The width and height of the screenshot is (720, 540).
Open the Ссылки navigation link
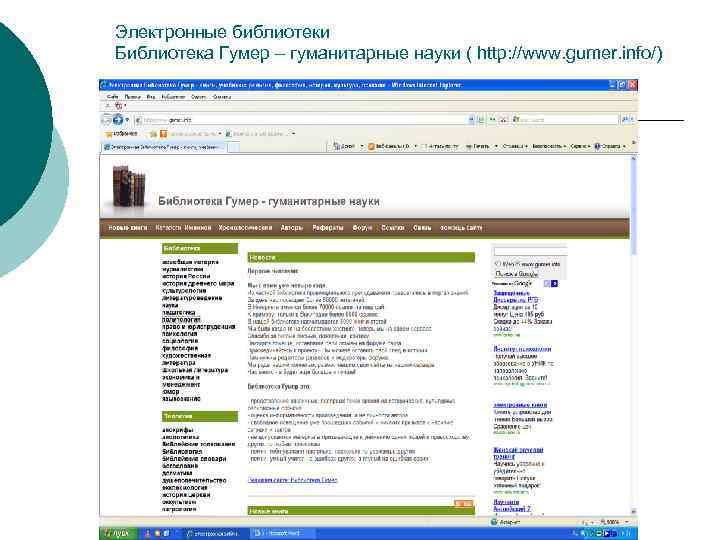click(393, 228)
